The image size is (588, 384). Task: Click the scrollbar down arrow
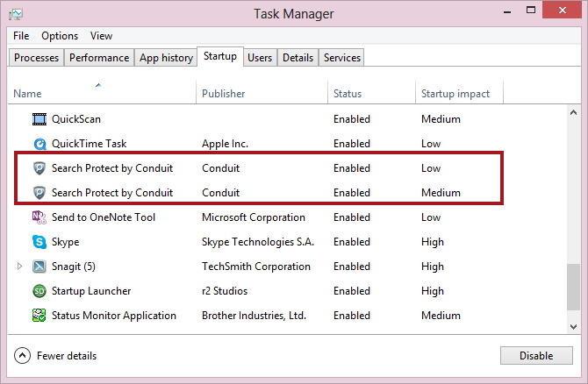[573, 327]
